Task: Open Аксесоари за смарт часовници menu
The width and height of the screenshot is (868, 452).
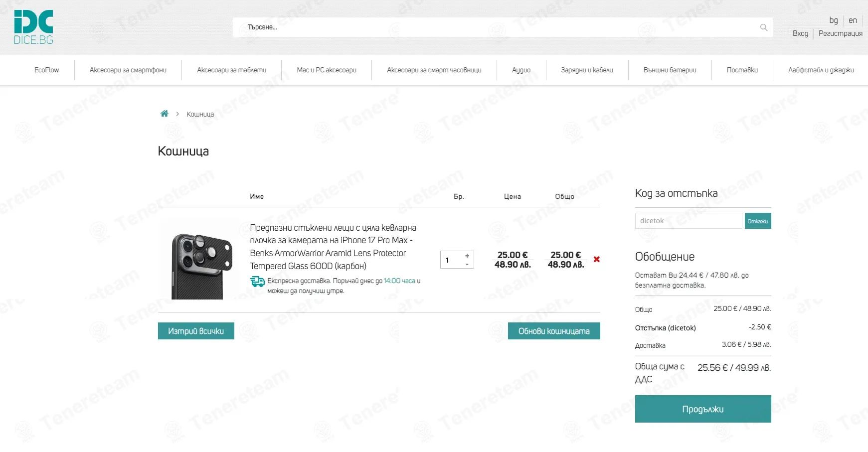Action: [x=434, y=70]
